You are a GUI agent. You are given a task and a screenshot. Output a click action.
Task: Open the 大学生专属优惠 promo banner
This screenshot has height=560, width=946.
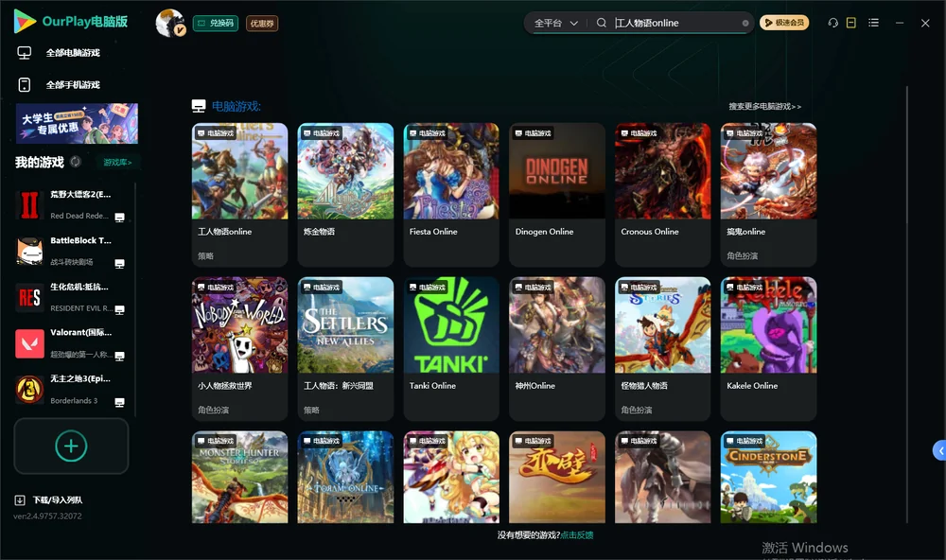[78, 124]
